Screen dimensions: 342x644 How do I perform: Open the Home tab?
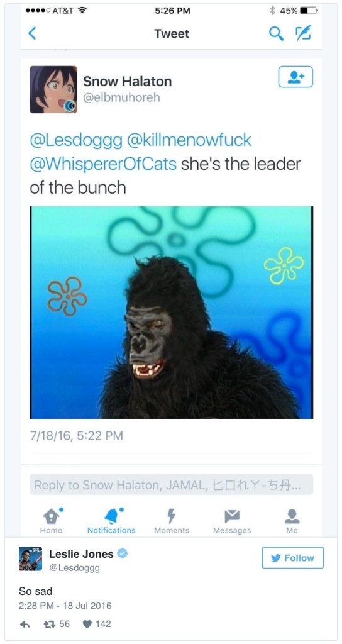[x=52, y=520]
